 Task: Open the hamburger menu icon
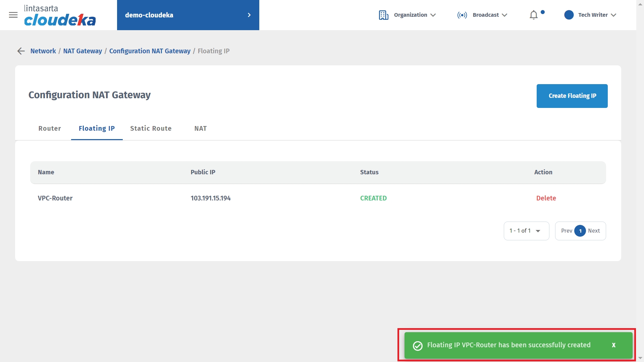tap(13, 15)
